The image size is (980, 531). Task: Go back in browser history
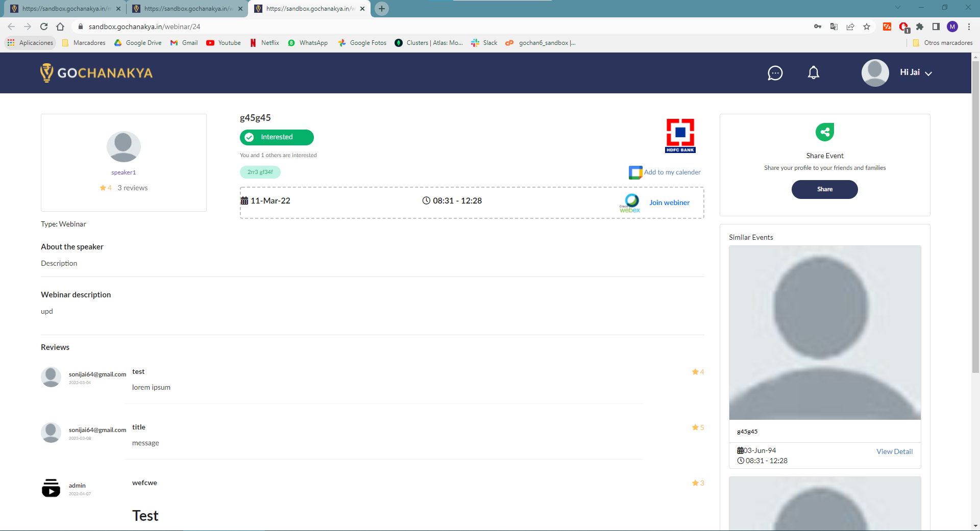point(11,27)
